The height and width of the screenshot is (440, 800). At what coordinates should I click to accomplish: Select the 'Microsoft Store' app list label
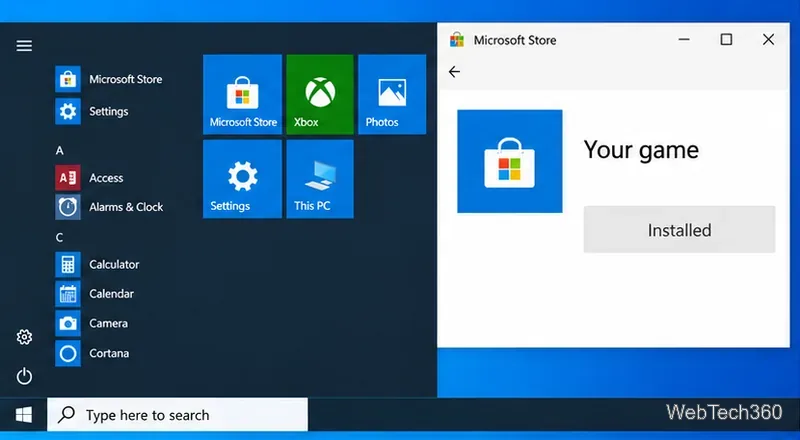pyautogui.click(x=126, y=79)
